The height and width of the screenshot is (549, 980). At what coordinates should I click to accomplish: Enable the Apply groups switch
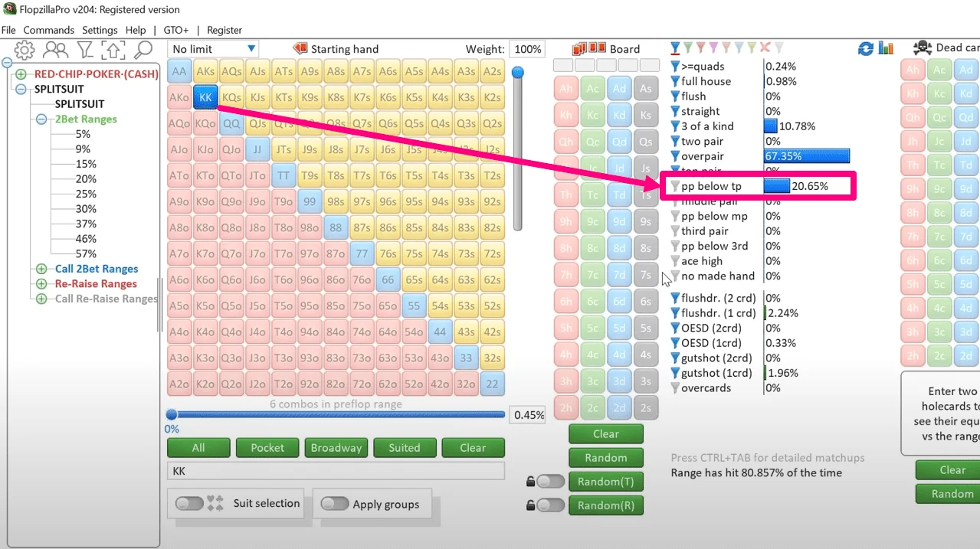334,504
